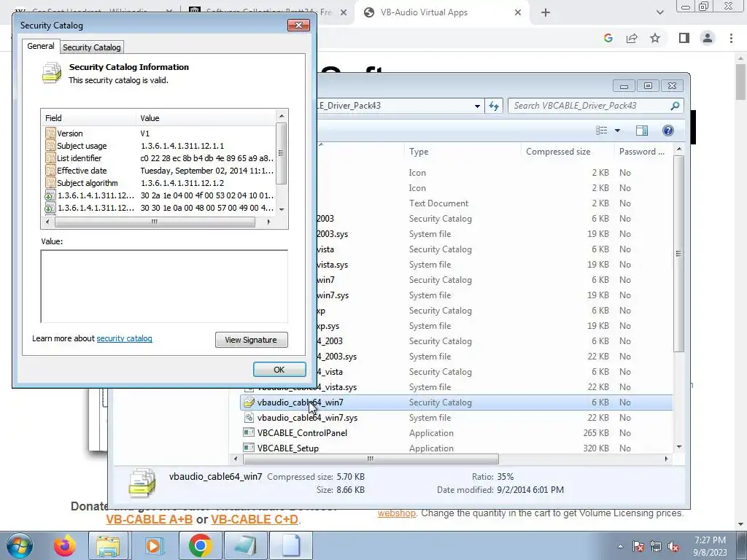The height and width of the screenshot is (560, 747).
Task: Click the Explorer file list horizontal scrollbar
Action: (371, 459)
